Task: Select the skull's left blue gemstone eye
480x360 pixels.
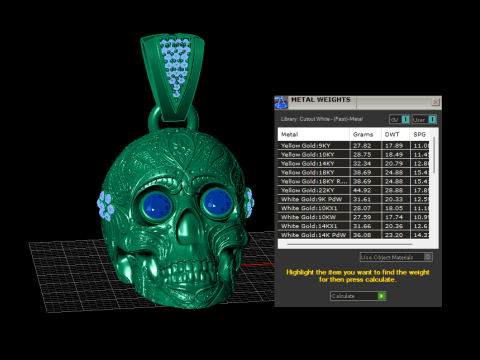Action: pos(157,206)
